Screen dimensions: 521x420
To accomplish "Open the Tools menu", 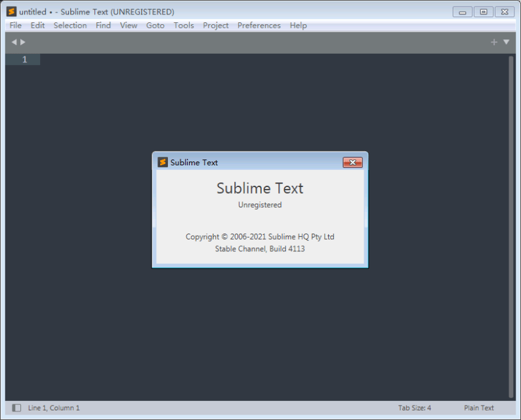I will (x=184, y=26).
